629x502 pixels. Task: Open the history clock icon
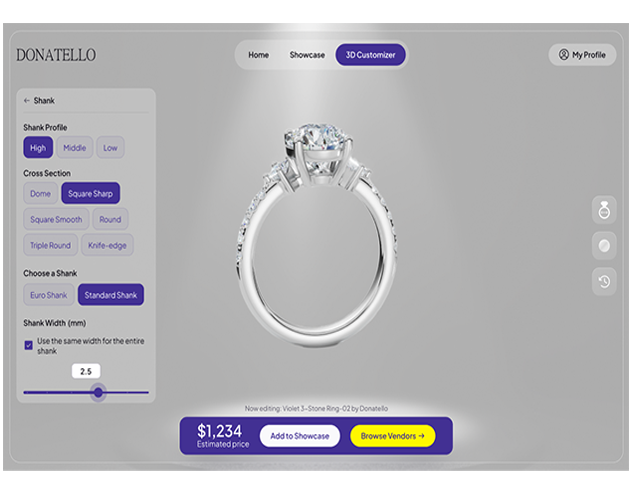pos(604,281)
